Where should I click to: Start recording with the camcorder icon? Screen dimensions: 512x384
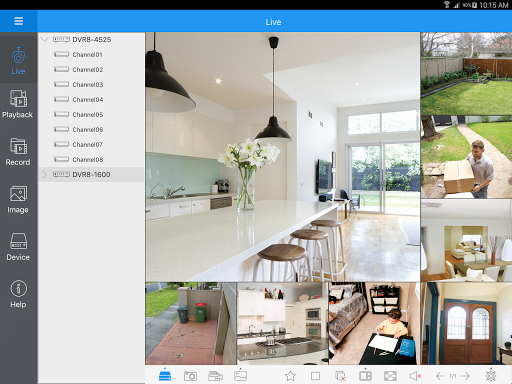pos(215,376)
